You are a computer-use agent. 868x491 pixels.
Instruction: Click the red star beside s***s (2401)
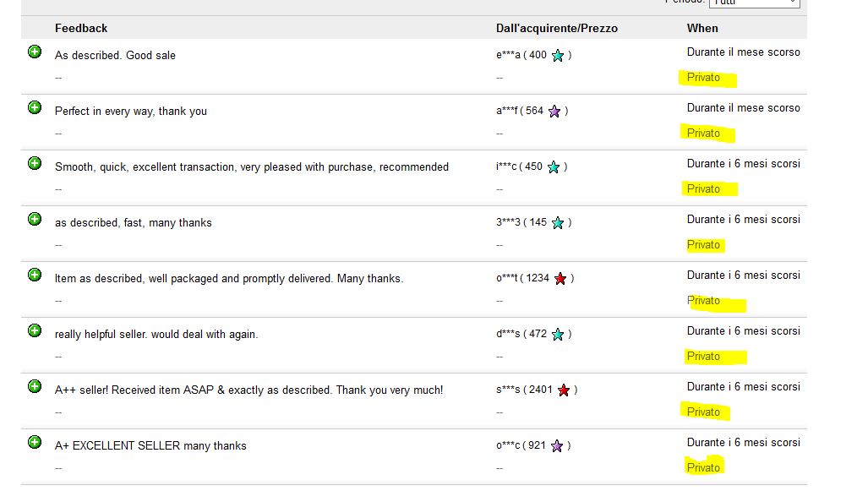(x=564, y=390)
